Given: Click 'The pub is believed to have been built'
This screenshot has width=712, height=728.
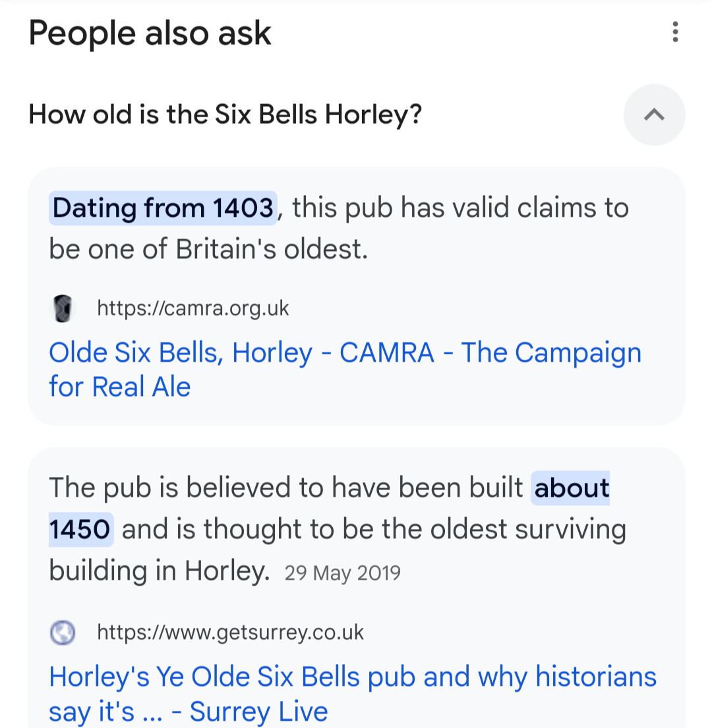Looking at the screenshot, I should pyautogui.click(x=285, y=488).
